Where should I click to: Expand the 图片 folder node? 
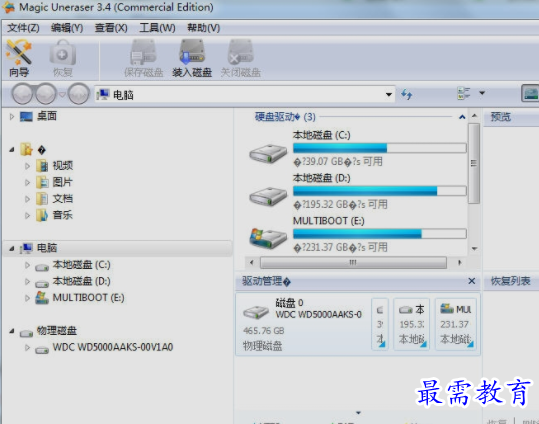pyautogui.click(x=28, y=183)
